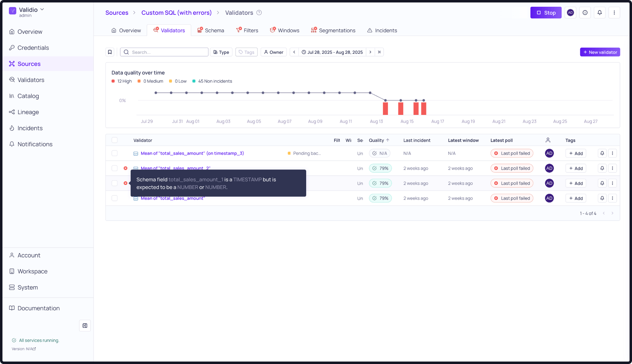
Task: Open the Mean of total_sales_amount (on timestamp_3) link
Action: [192, 153]
